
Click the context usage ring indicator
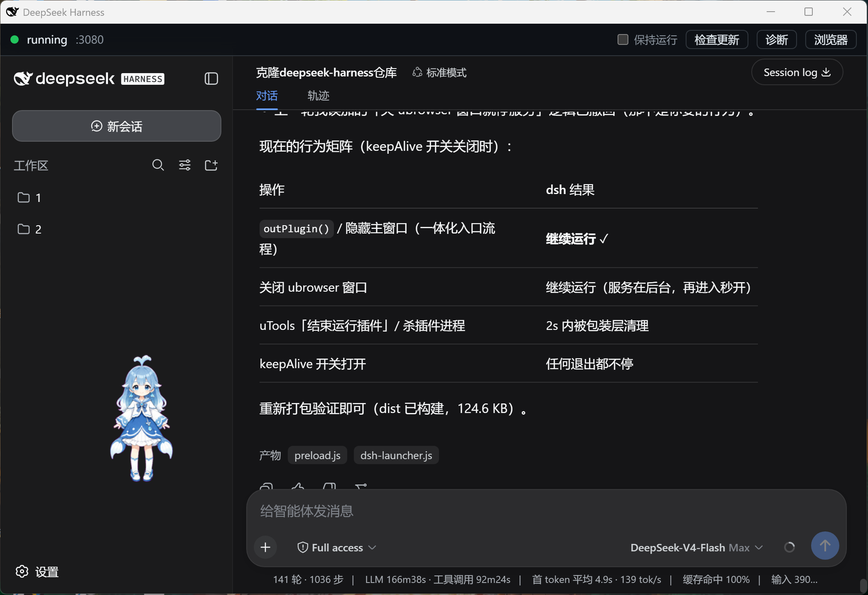790,547
